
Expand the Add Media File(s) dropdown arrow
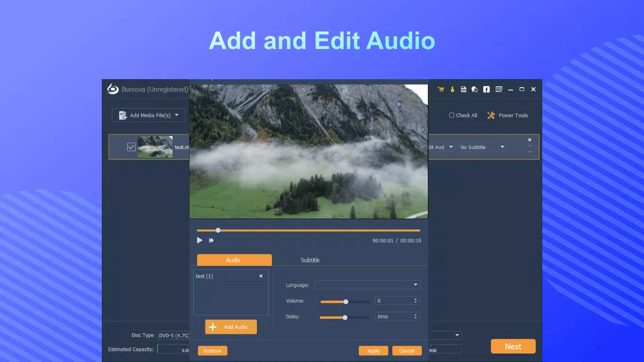pyautogui.click(x=177, y=115)
